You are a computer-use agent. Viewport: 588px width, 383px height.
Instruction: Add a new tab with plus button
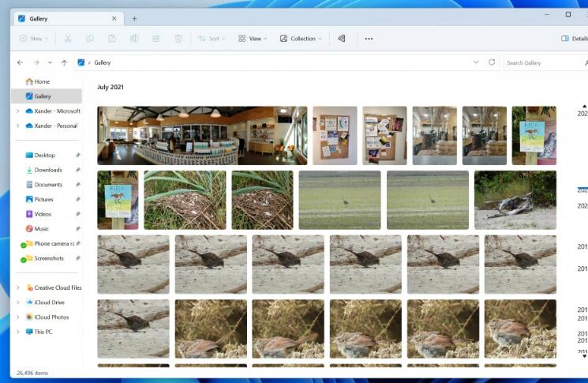click(134, 18)
